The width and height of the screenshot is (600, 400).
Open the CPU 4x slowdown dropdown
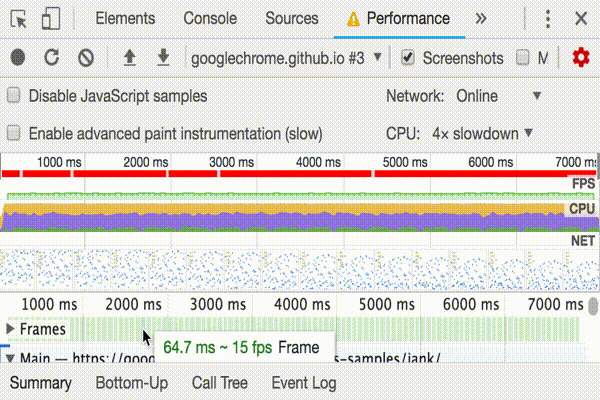tap(482, 134)
